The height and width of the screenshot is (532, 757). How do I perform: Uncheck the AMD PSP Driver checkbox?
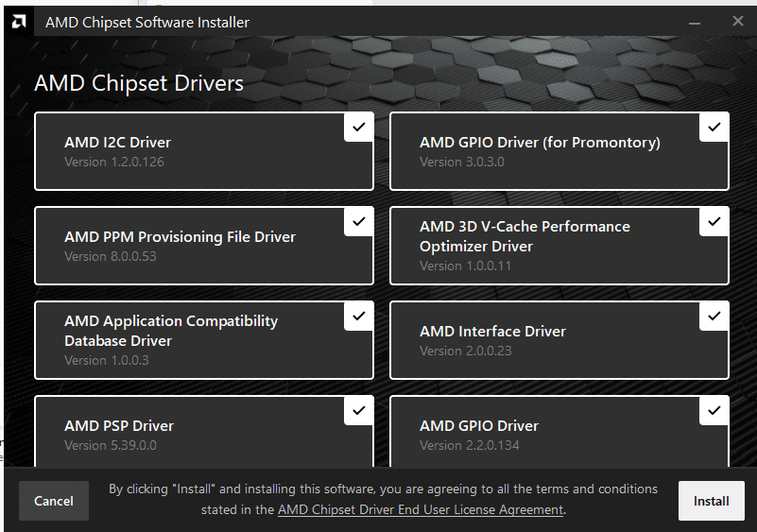359,411
